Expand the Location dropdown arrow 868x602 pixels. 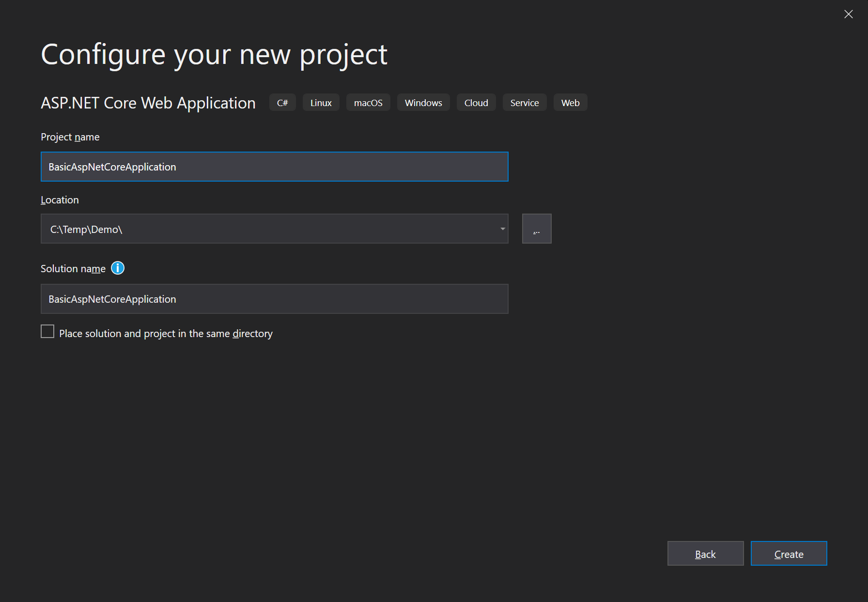[x=502, y=229]
